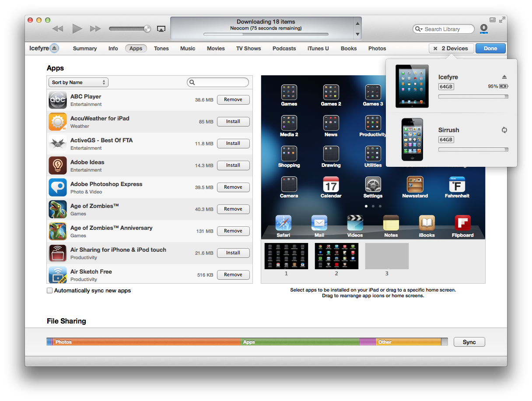532x401 pixels.
Task: Click the Sync button
Action: tap(469, 342)
